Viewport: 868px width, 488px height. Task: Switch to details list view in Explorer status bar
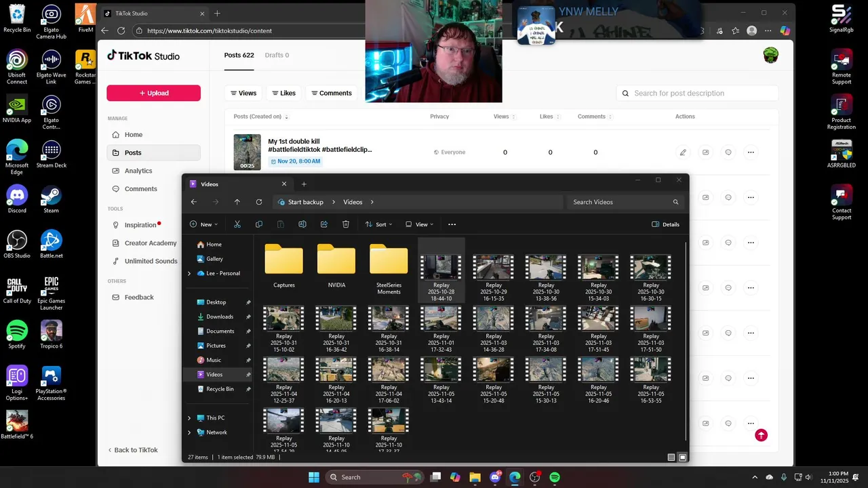pyautogui.click(x=671, y=457)
